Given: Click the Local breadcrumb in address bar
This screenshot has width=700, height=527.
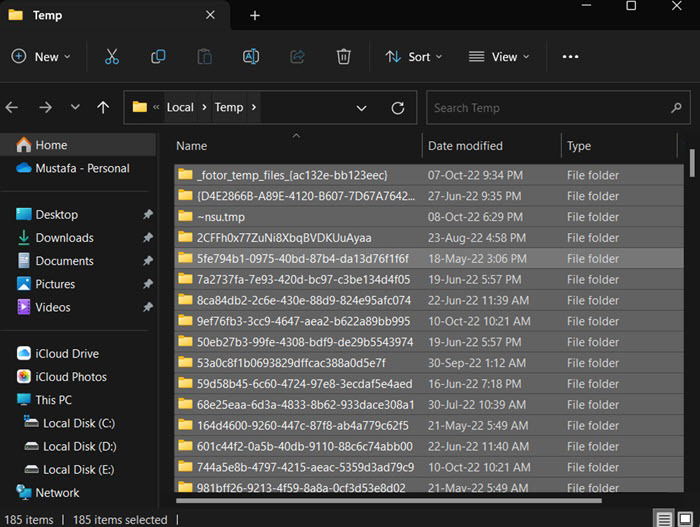Looking at the screenshot, I should click(x=180, y=107).
